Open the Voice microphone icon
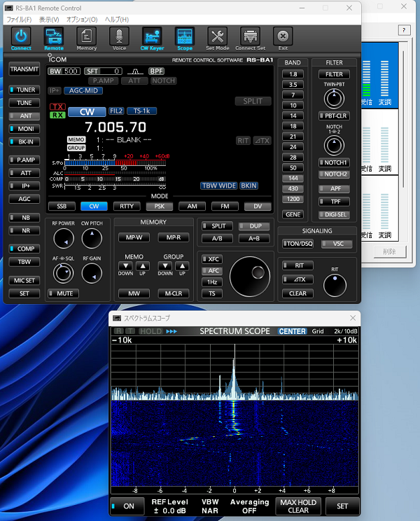 pos(119,36)
